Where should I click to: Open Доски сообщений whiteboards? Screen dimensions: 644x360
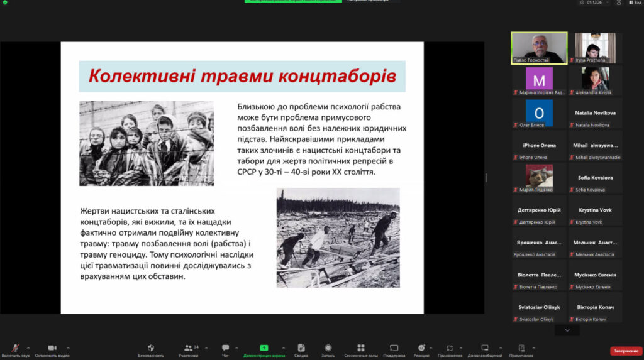click(x=485, y=348)
